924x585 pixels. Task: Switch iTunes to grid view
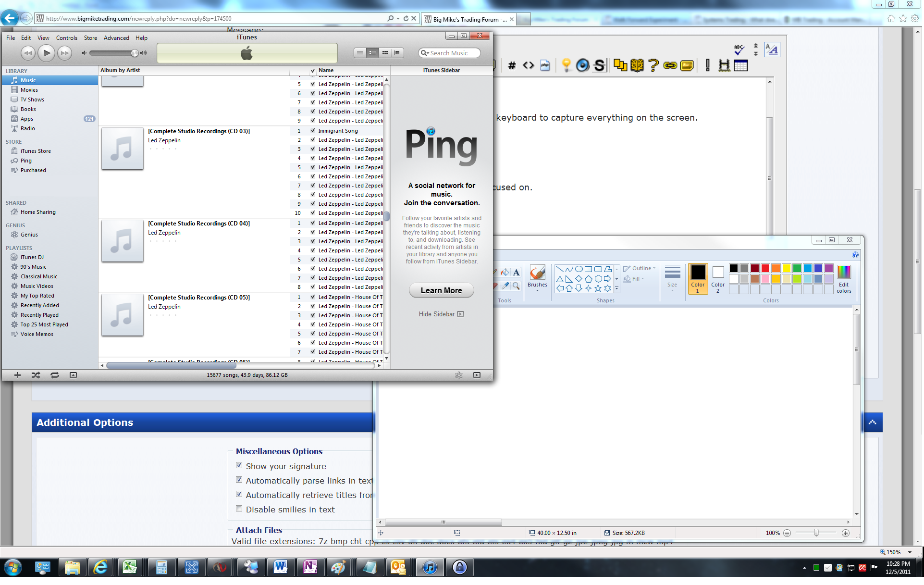click(x=385, y=53)
